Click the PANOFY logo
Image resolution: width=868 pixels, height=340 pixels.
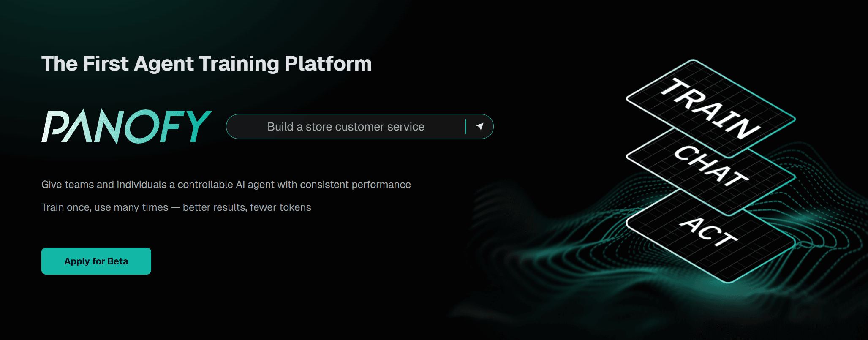tap(126, 126)
